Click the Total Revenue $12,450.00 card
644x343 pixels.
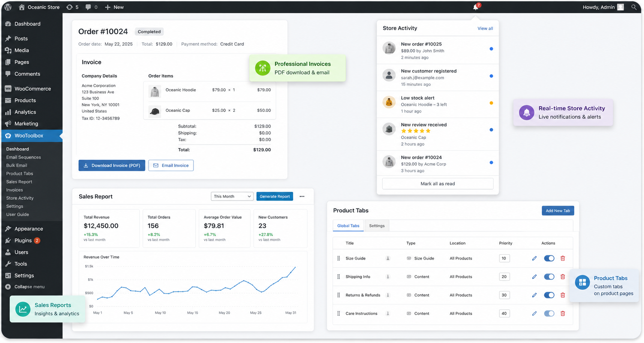109,228
